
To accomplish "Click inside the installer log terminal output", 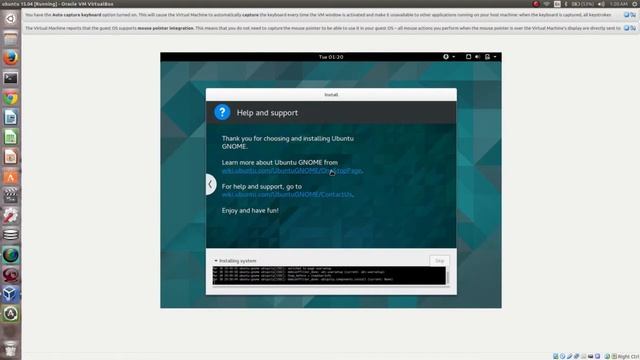I will pyautogui.click(x=329, y=276).
